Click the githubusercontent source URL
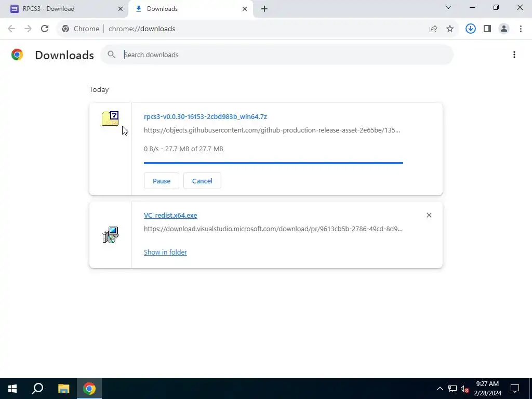This screenshot has height=399, width=532. tap(272, 130)
